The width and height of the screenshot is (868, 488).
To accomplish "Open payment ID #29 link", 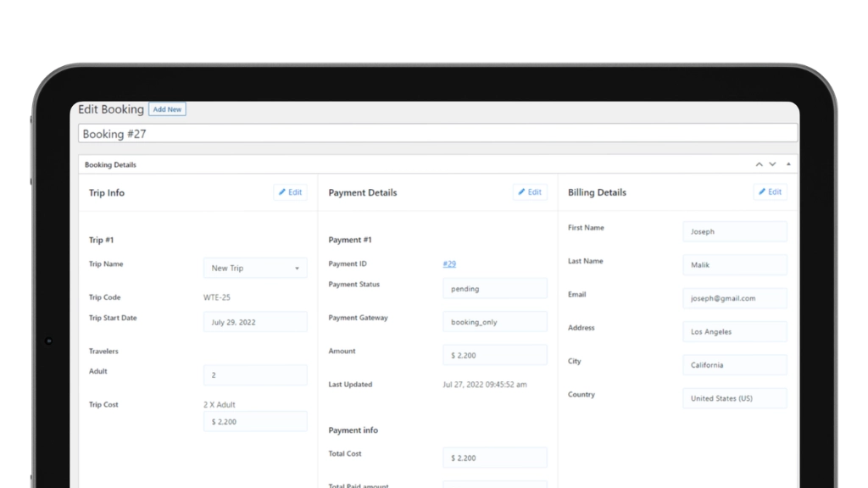I will tap(449, 264).
